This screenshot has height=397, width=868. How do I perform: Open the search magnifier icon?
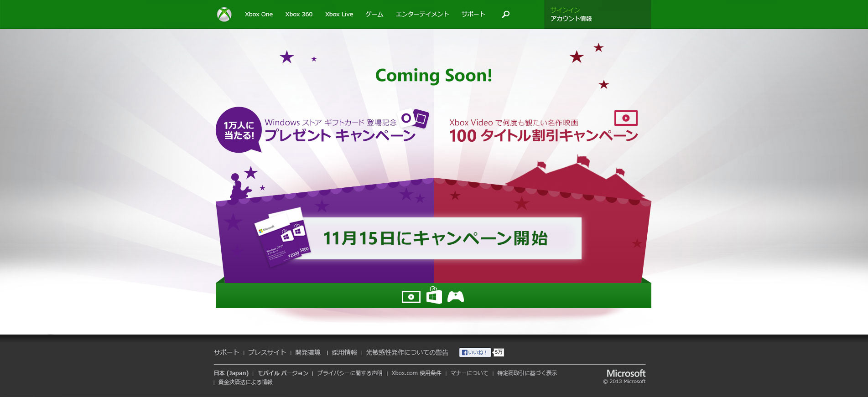[505, 15]
